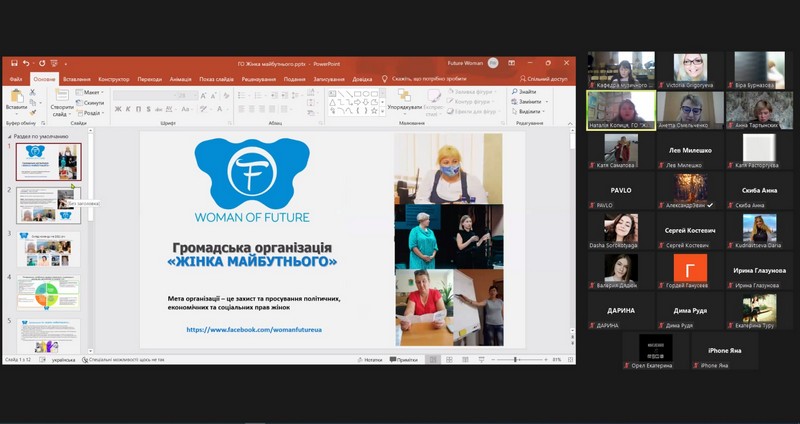The image size is (800, 424).
Task: Switch to Slide Sorter view in status bar
Action: [449, 360]
